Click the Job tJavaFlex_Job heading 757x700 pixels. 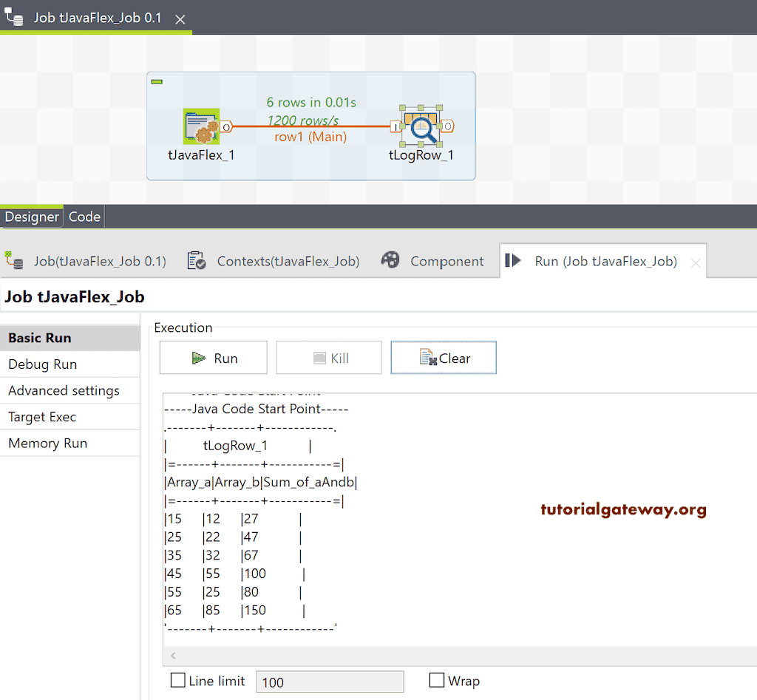point(75,297)
